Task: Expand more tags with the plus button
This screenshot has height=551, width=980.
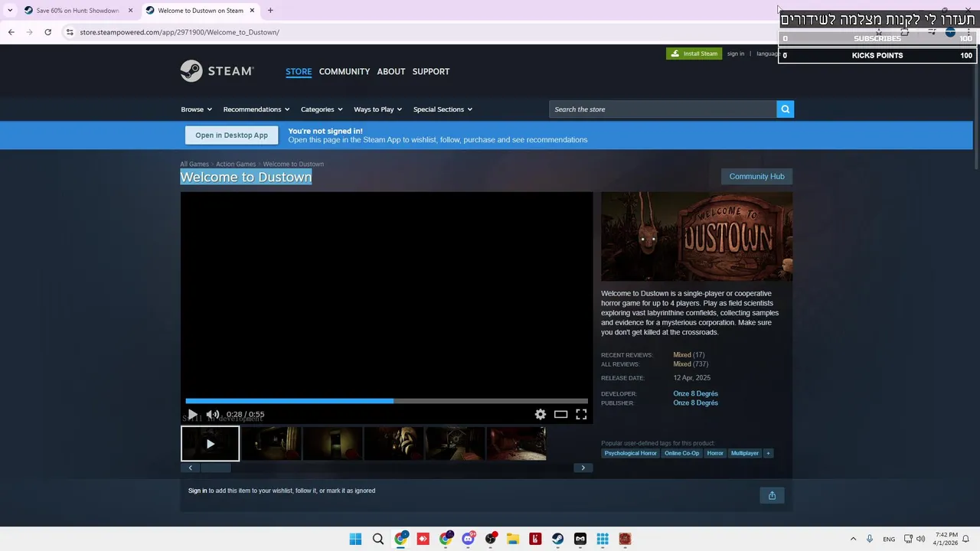Action: [x=768, y=453]
